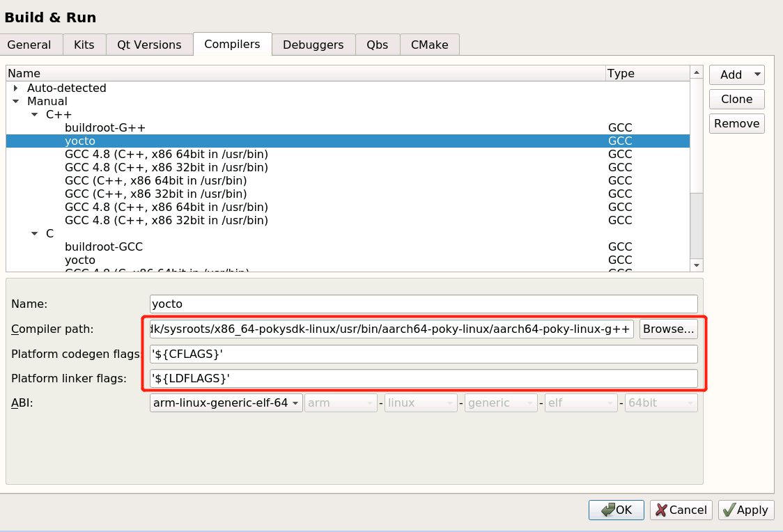Confirm settings with OK
The width and height of the screenshot is (783, 532).
(x=616, y=510)
